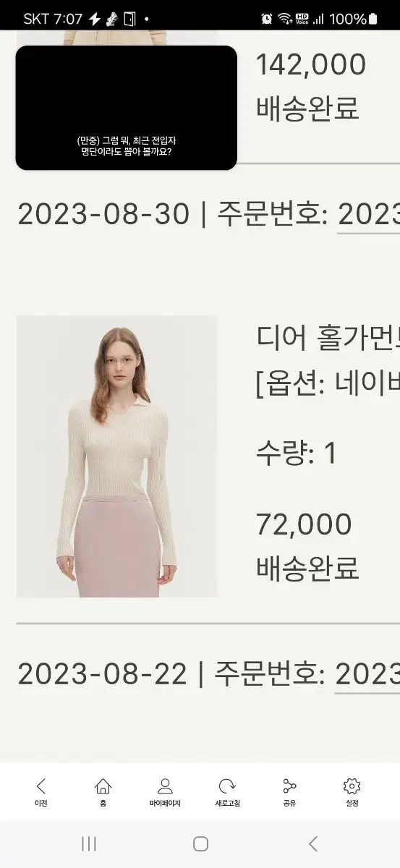Tap the battery status icon
400x868 pixels.
click(x=372, y=19)
